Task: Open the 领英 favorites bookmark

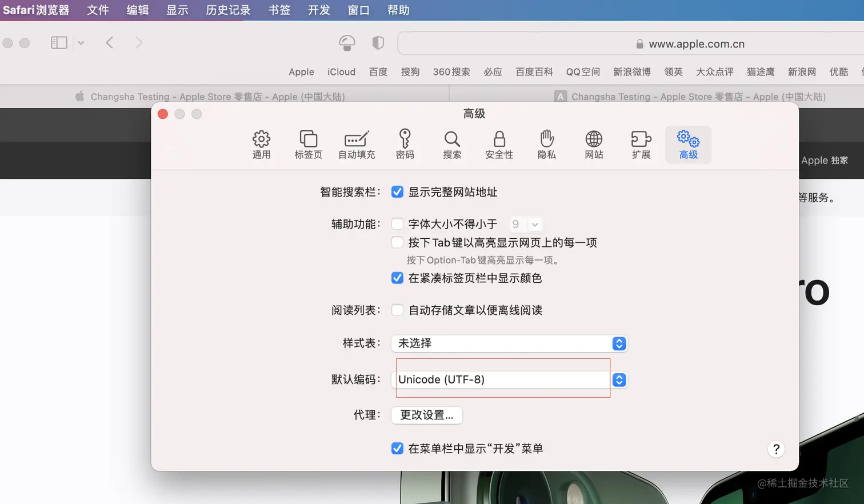Action: (674, 72)
